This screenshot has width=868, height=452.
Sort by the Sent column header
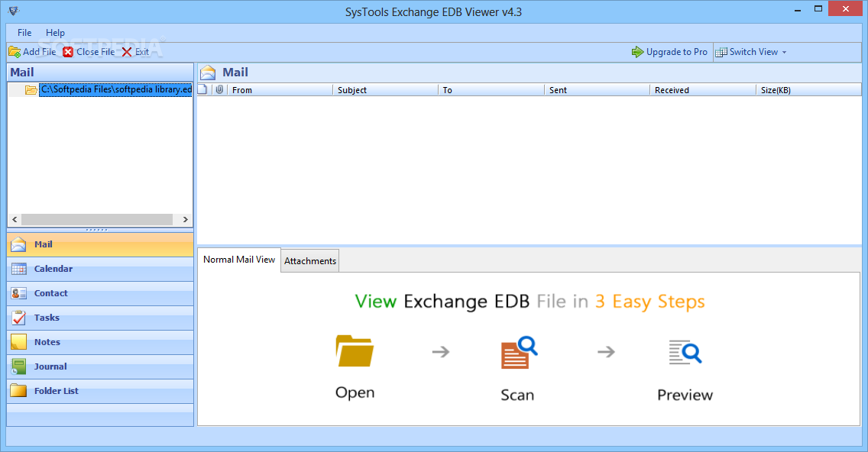pos(597,89)
